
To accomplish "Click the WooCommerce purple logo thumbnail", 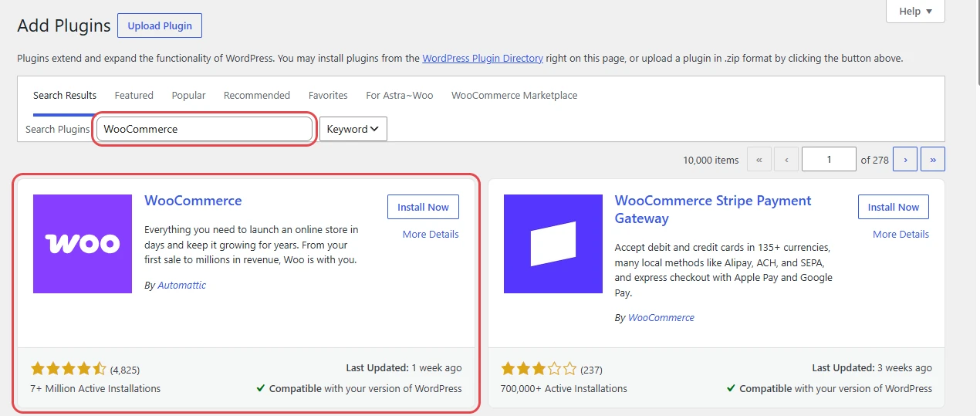I will pyautogui.click(x=83, y=244).
